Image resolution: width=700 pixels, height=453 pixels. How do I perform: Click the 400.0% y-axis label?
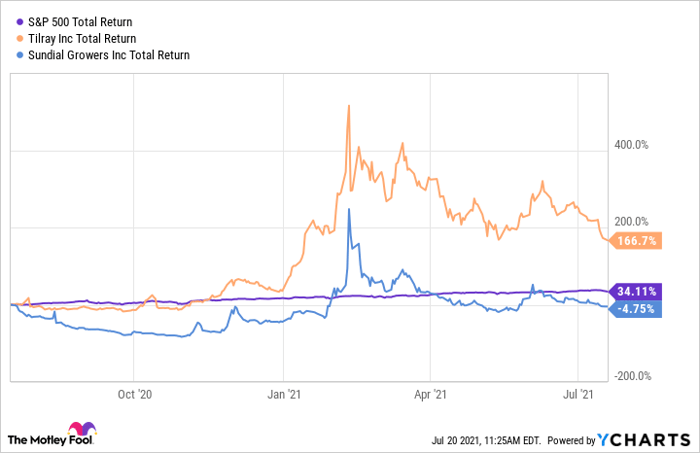[633, 144]
